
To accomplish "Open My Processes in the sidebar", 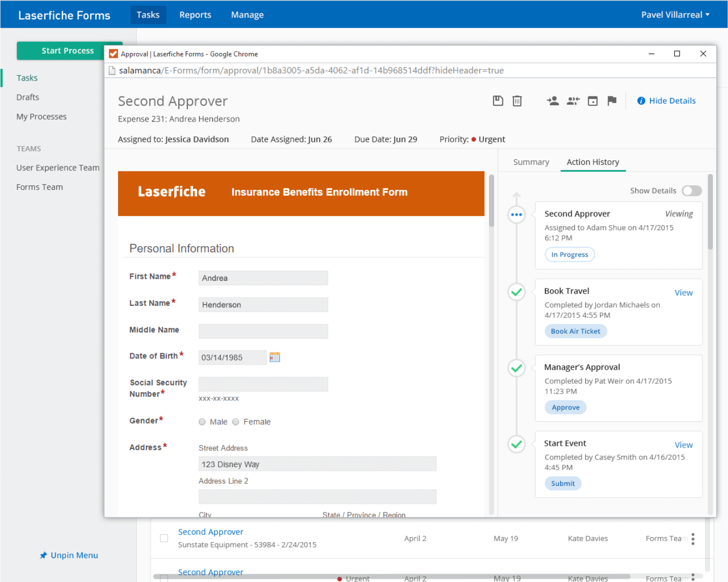I will 41,116.
